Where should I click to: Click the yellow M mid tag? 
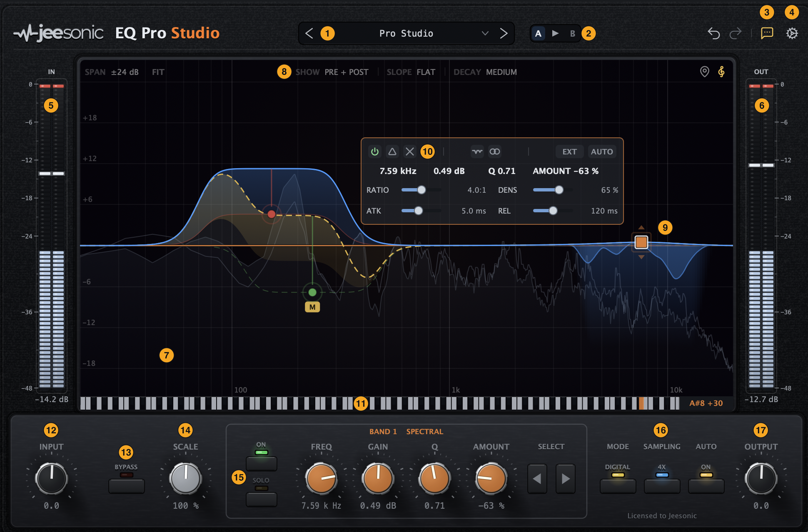[x=312, y=307]
